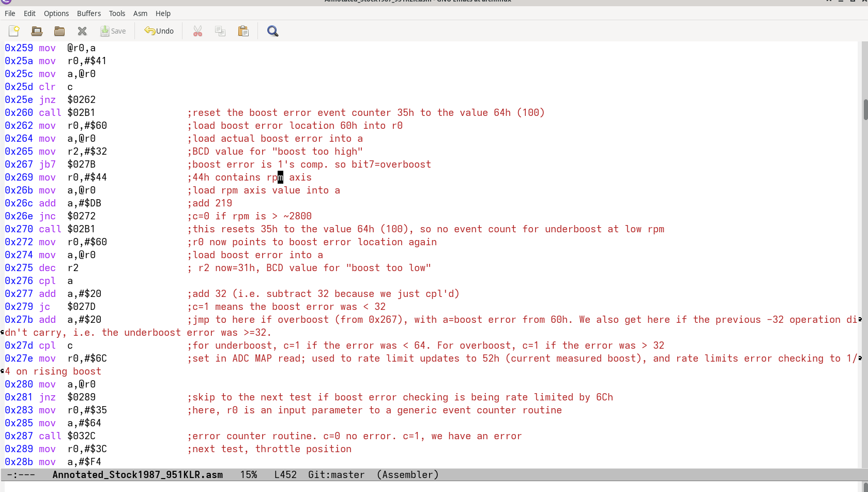Open the Help menu
This screenshot has width=868, height=492.
[163, 13]
